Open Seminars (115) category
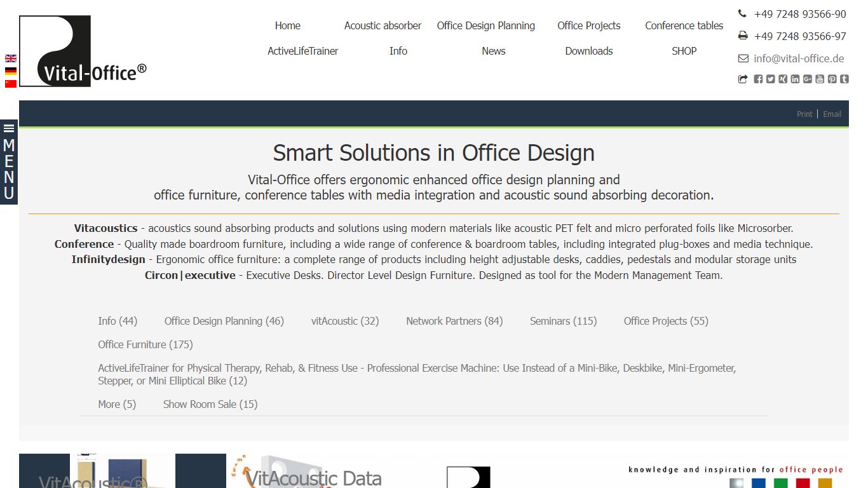Screen dimensions: 868x488 (x=564, y=321)
